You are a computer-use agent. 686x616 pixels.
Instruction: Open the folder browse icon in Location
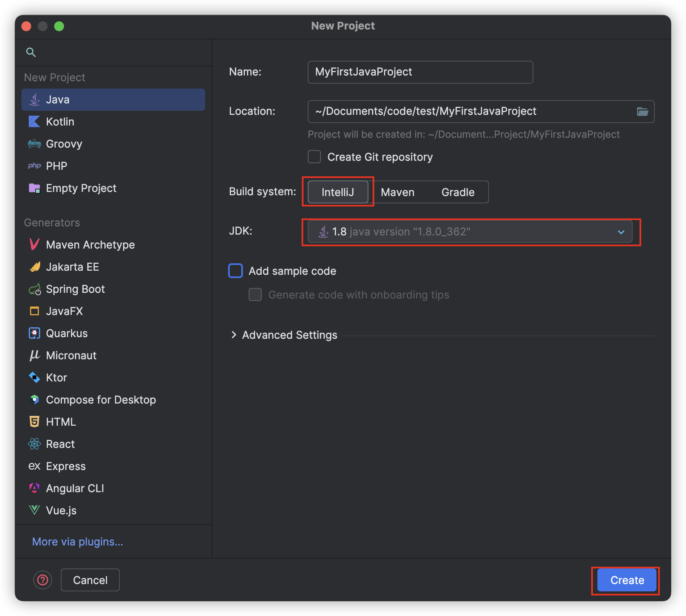pos(642,112)
